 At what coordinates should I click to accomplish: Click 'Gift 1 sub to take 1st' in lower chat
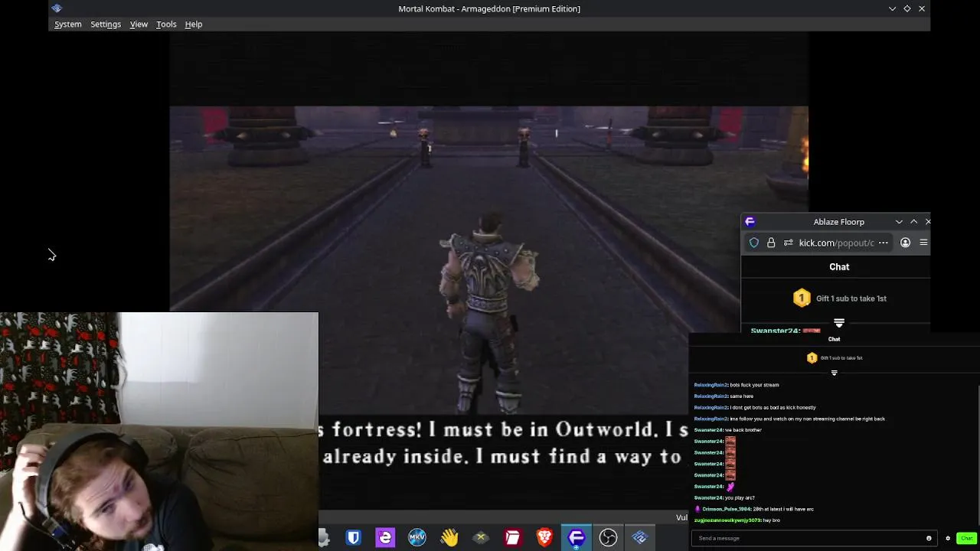[841, 358]
